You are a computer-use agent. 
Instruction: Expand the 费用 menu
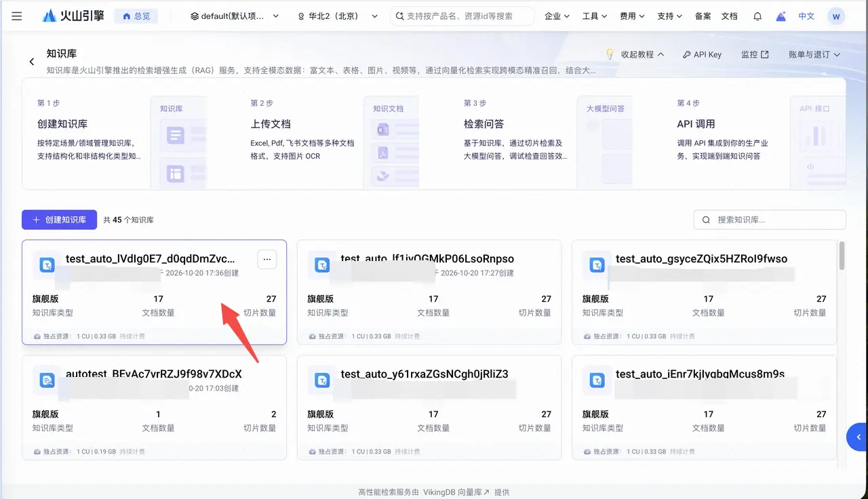632,16
